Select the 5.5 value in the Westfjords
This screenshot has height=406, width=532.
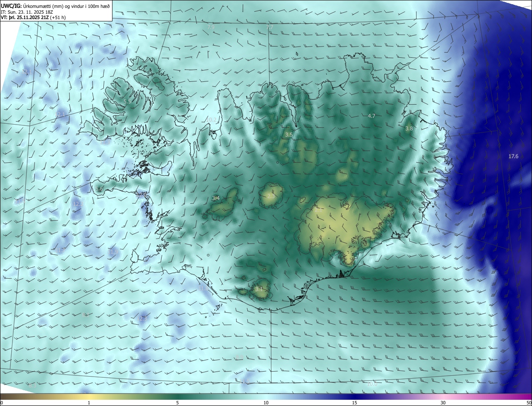(x=128, y=101)
